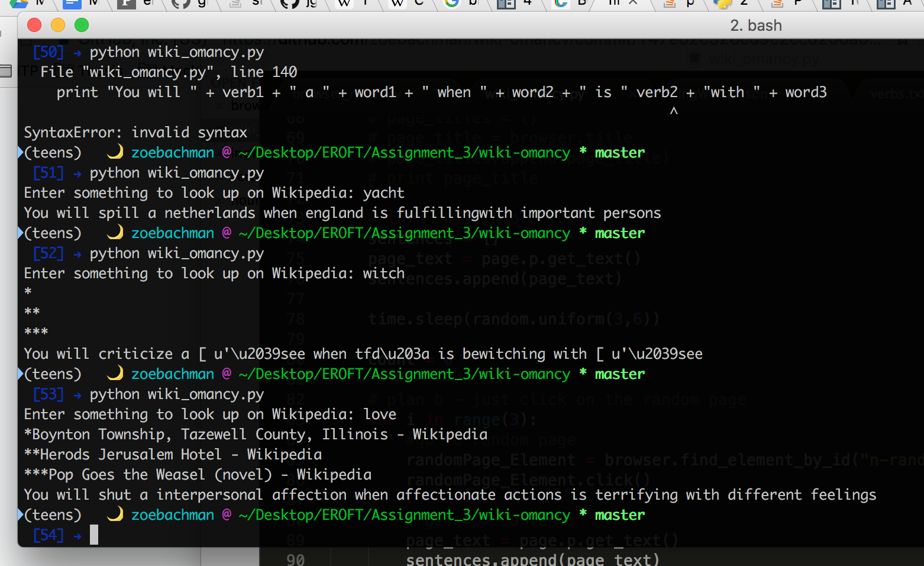Click prompt number [51]
The width and height of the screenshot is (924, 566).
coord(49,173)
